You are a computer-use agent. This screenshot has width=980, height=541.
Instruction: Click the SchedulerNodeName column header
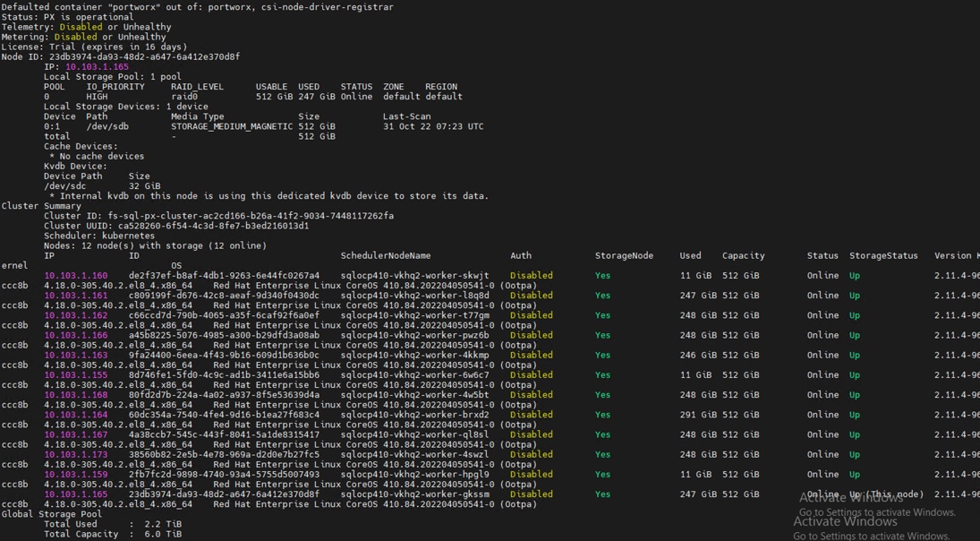point(386,256)
